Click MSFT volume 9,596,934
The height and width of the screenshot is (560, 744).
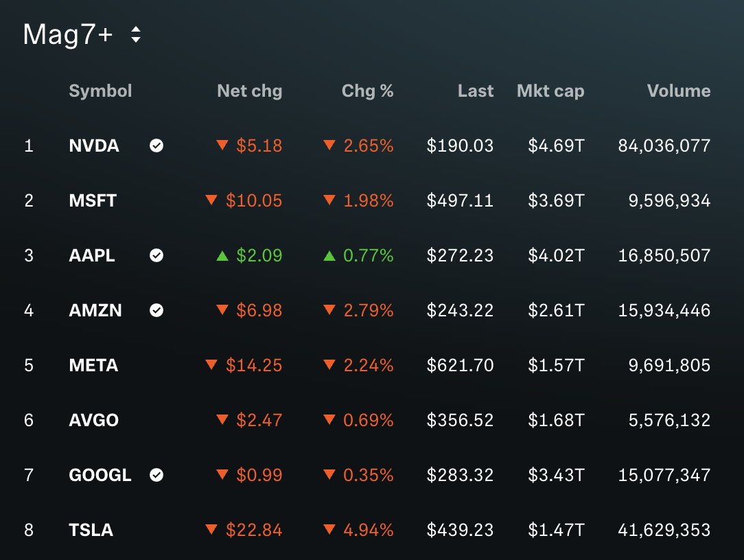click(x=669, y=201)
